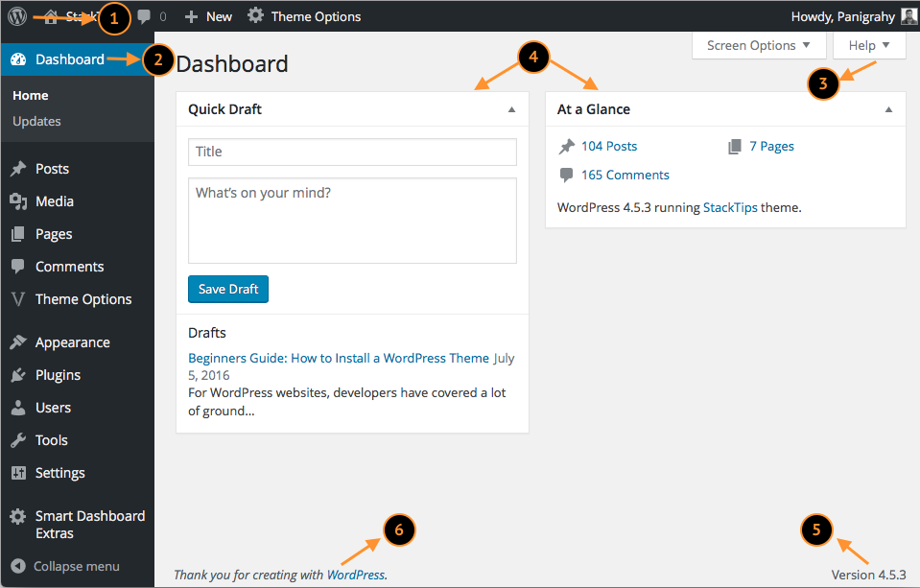
Task: Open the 165 Comments link
Action: 625,175
